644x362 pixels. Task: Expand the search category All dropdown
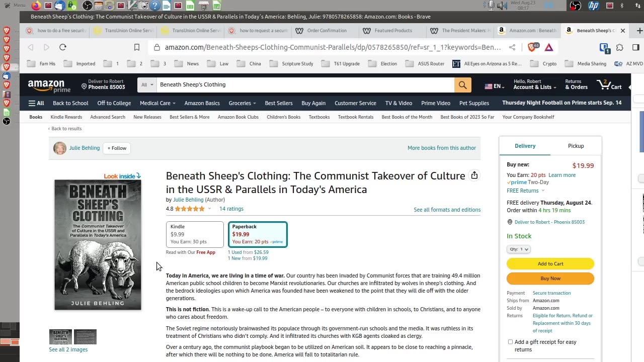(x=147, y=85)
